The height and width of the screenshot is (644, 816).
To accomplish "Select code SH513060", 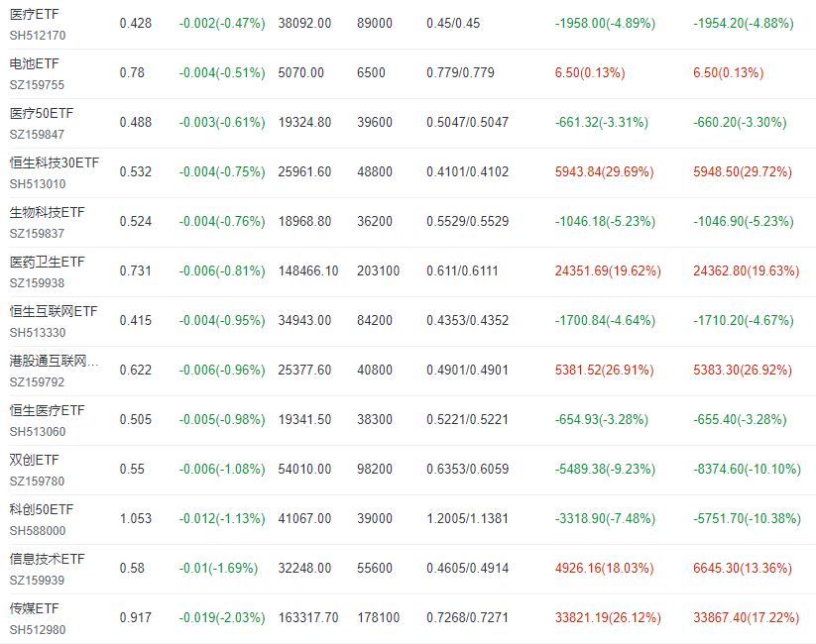I will point(38,431).
